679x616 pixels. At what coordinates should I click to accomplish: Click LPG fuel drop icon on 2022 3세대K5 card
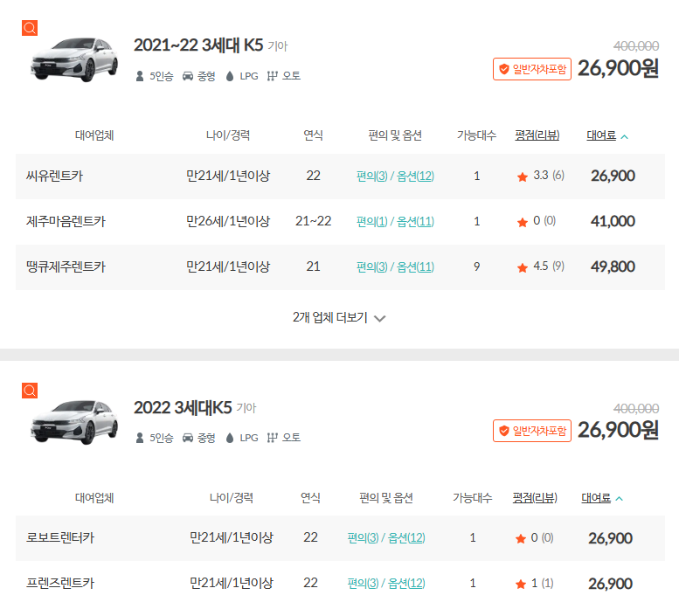click(x=230, y=439)
